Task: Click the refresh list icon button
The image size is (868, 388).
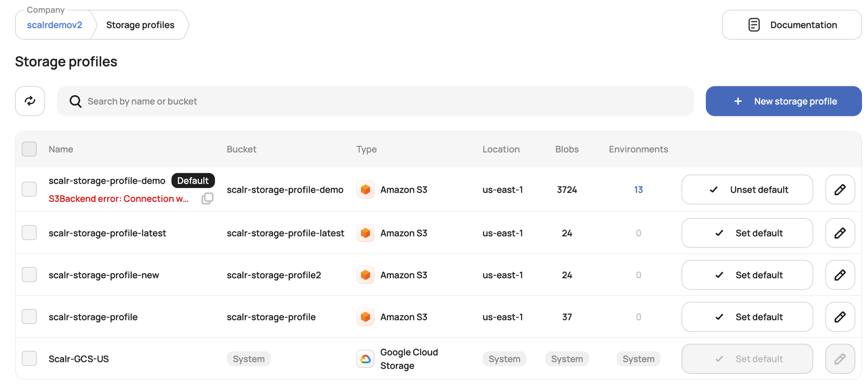Action: pos(30,101)
